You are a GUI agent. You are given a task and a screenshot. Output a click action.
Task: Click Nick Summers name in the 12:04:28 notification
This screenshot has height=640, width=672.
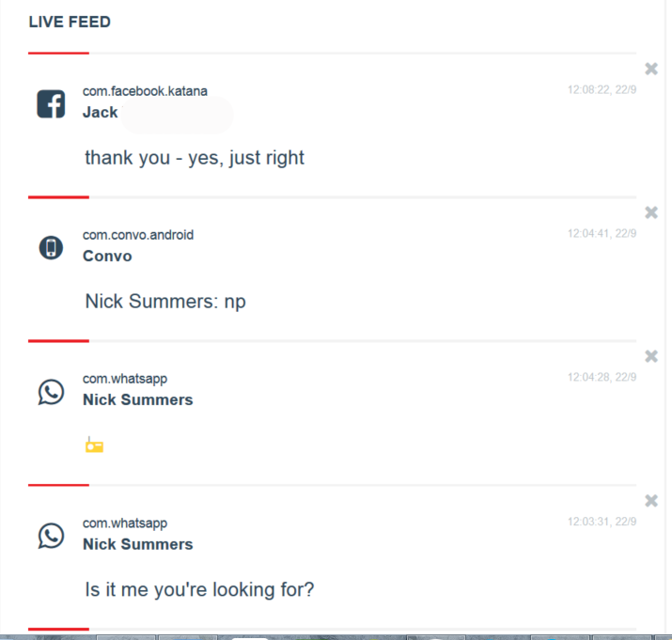pyautogui.click(x=137, y=399)
